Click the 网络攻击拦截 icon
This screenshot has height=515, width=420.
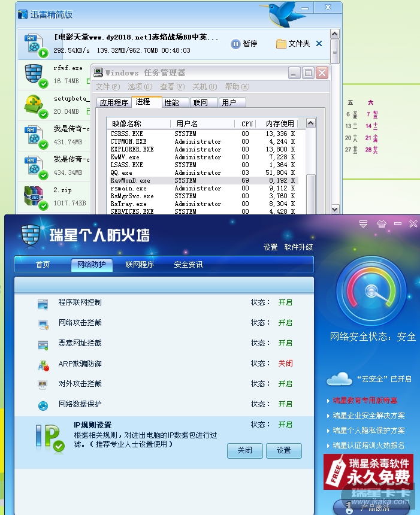[43, 324]
